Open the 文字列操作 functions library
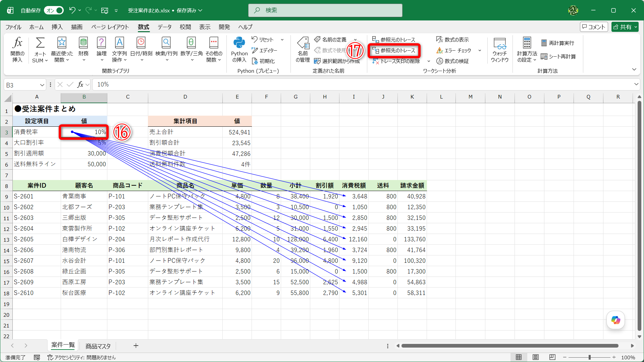This screenshot has width=644, height=362. 119,50
